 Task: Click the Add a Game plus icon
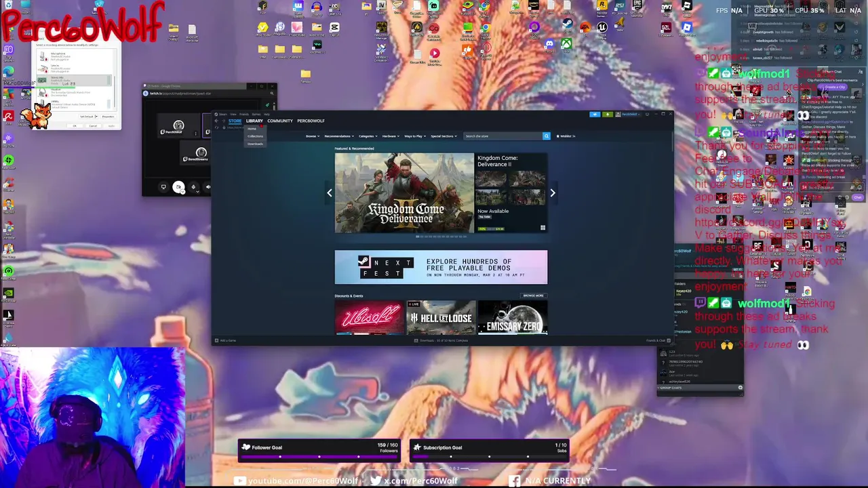(x=216, y=340)
